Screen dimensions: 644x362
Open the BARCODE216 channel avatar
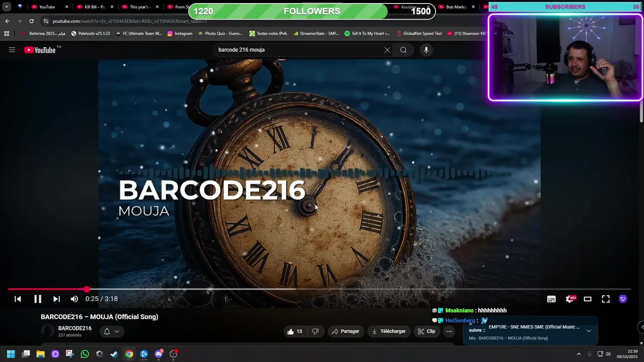(x=48, y=331)
